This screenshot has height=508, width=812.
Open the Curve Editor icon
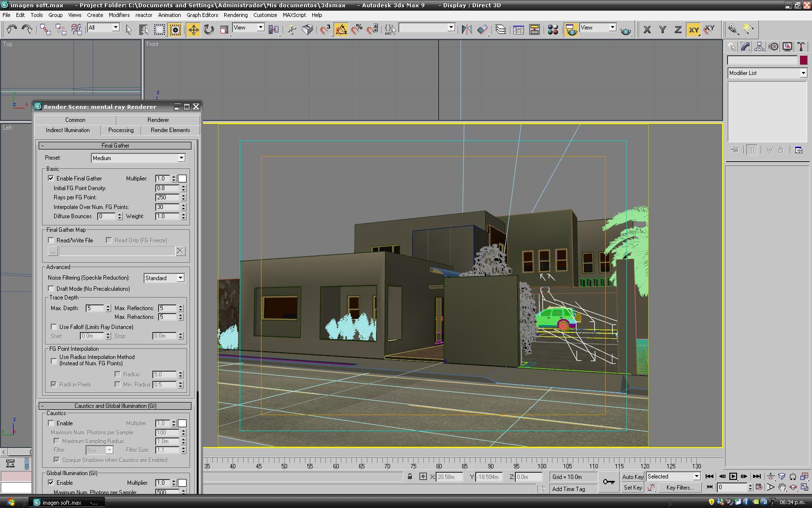point(519,30)
